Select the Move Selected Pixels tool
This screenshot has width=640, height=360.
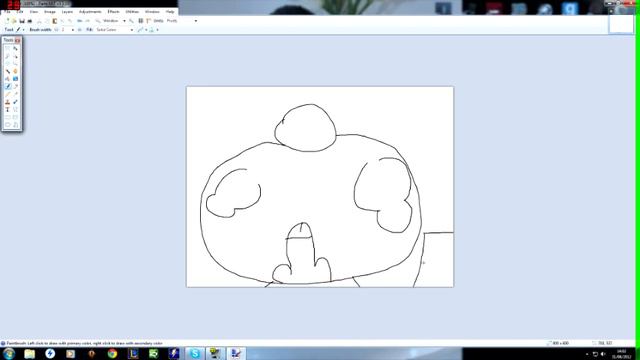pyautogui.click(x=16, y=48)
